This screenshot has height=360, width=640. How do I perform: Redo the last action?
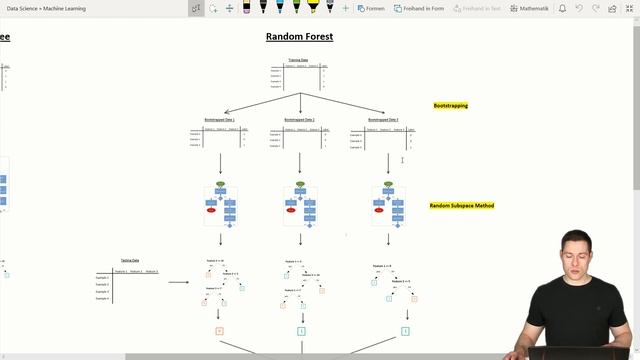point(596,8)
